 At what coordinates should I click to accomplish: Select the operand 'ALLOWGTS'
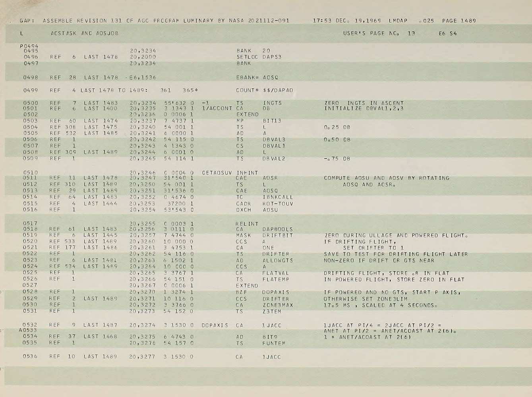[x=277, y=260]
